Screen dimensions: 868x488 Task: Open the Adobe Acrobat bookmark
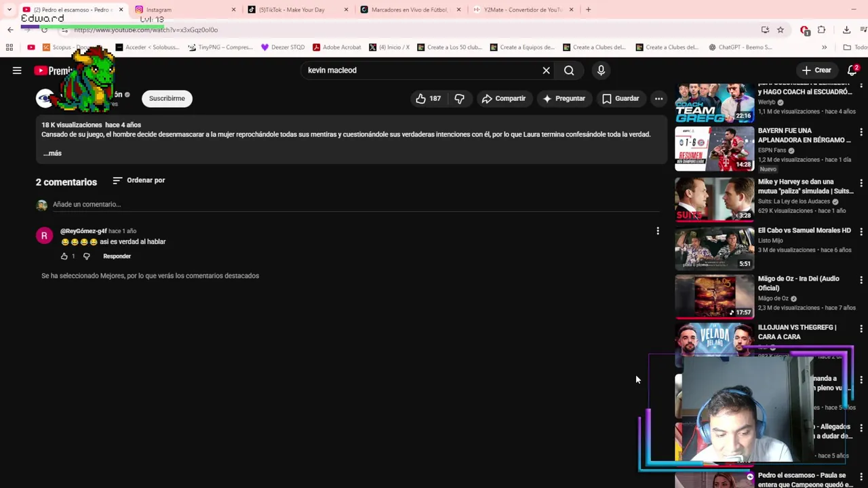click(x=336, y=47)
